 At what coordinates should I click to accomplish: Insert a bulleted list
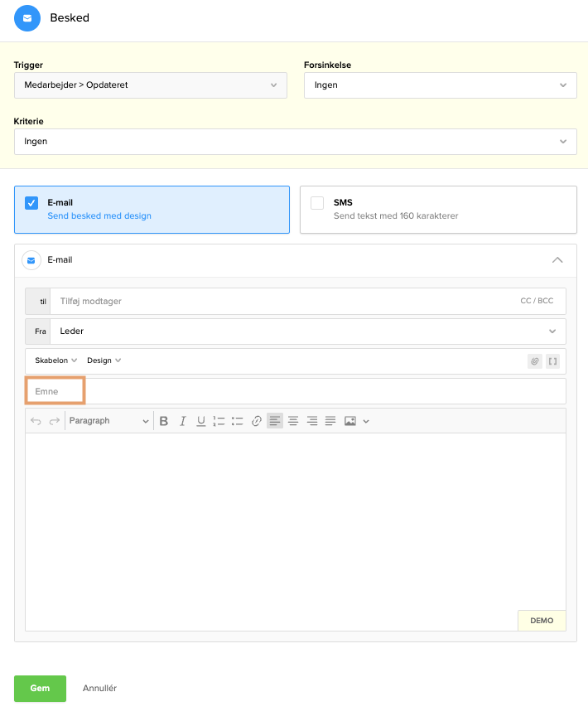point(238,421)
